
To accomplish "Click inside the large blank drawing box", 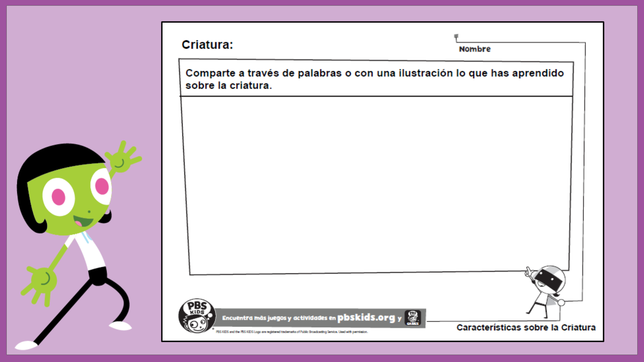I will (x=377, y=185).
